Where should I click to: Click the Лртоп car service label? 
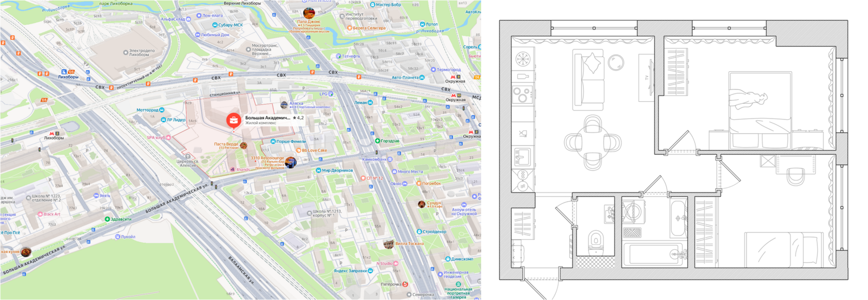[x=431, y=24]
